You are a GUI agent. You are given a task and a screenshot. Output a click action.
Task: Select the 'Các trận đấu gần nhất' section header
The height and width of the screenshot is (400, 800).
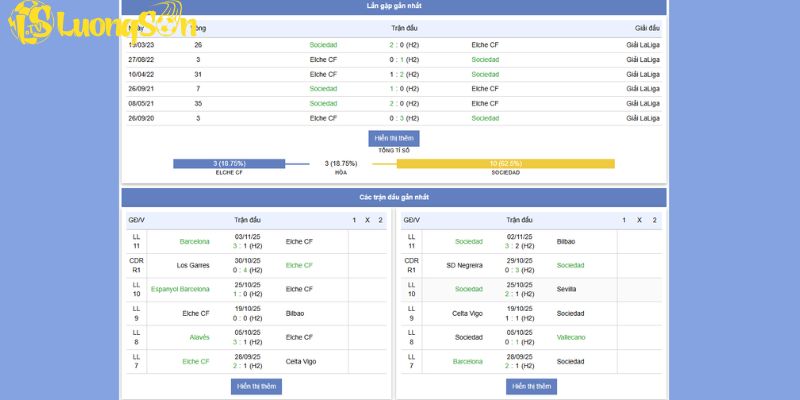coord(393,197)
